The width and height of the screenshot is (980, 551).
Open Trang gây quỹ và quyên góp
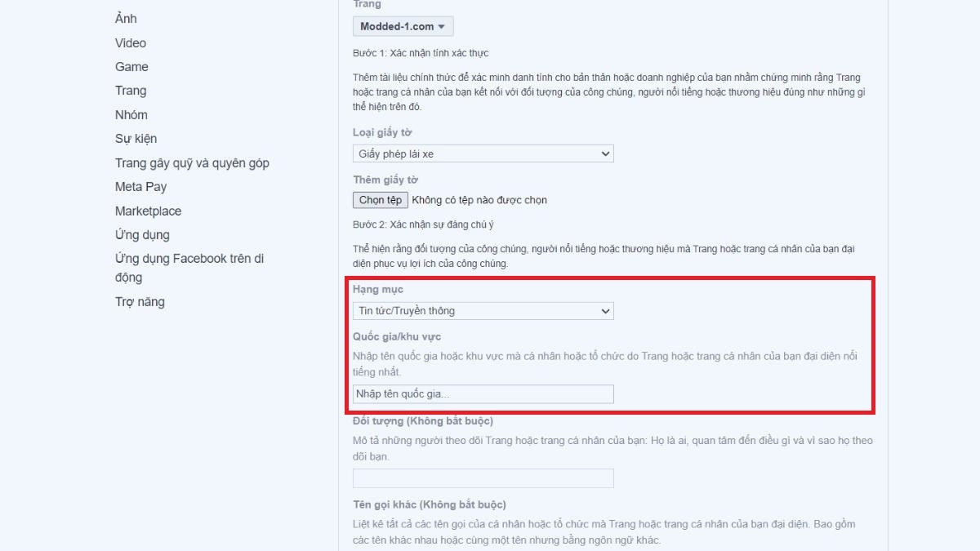point(192,163)
